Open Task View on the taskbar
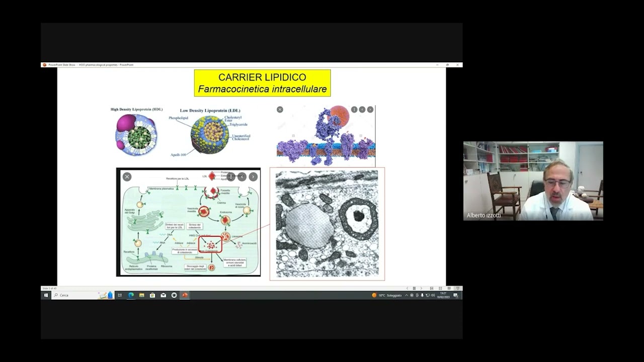This screenshot has width=644, height=362. click(120, 295)
